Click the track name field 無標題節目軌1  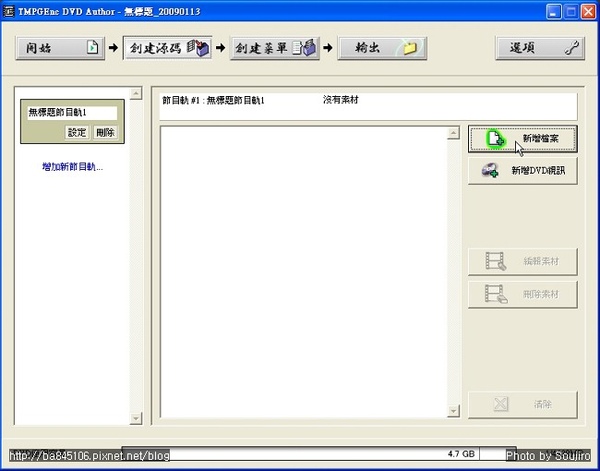[72, 113]
